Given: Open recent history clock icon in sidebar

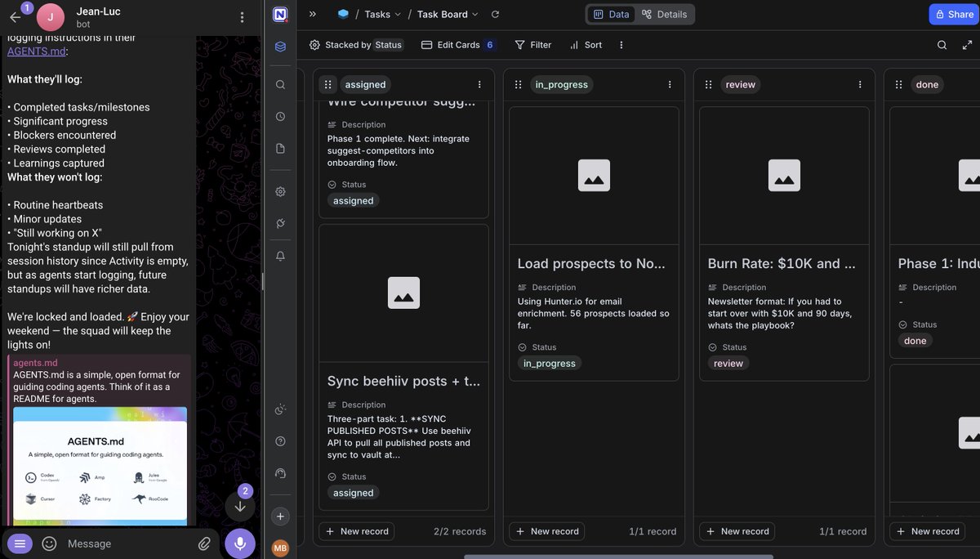Looking at the screenshot, I should click(x=281, y=116).
